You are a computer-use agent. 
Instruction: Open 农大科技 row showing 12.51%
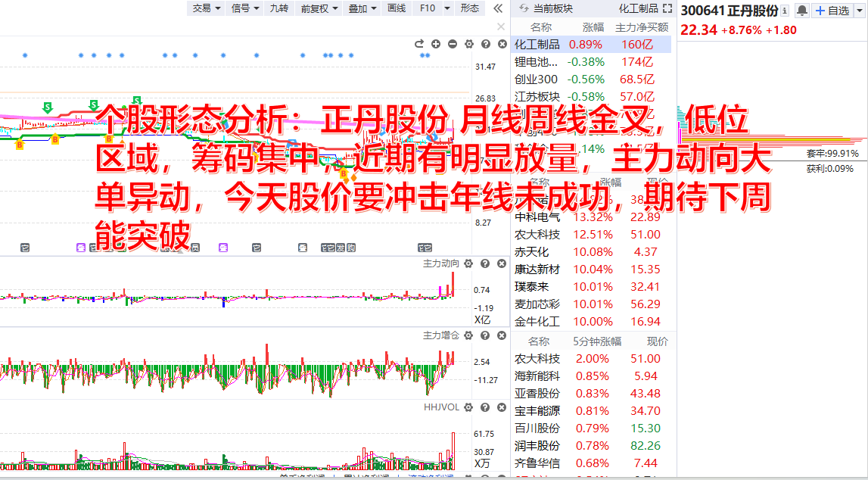(x=591, y=235)
